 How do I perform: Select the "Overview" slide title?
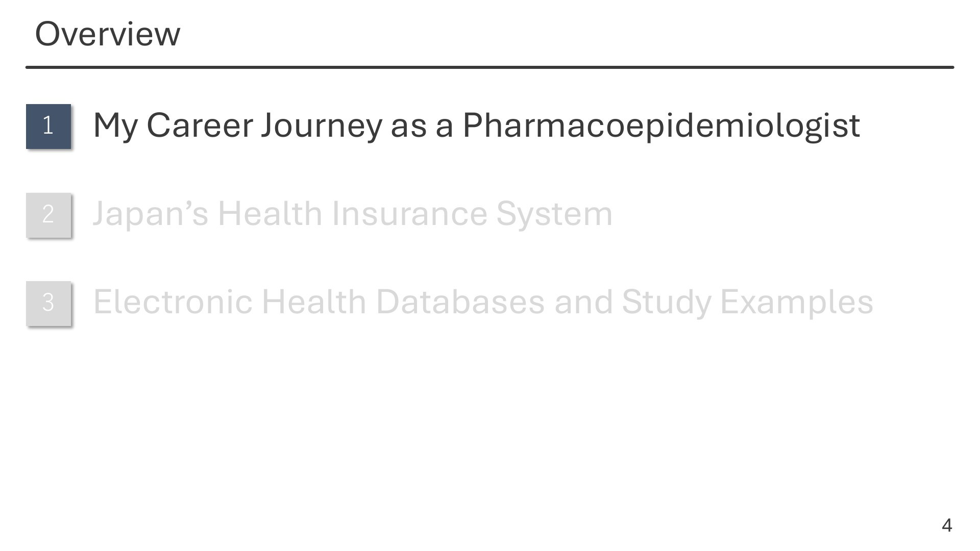(x=108, y=34)
